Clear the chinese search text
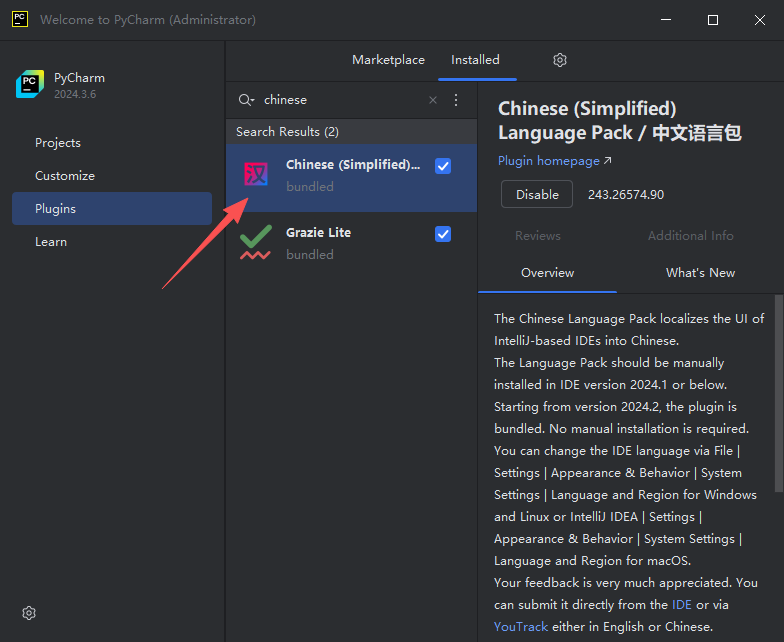This screenshot has height=642, width=784. tap(433, 100)
